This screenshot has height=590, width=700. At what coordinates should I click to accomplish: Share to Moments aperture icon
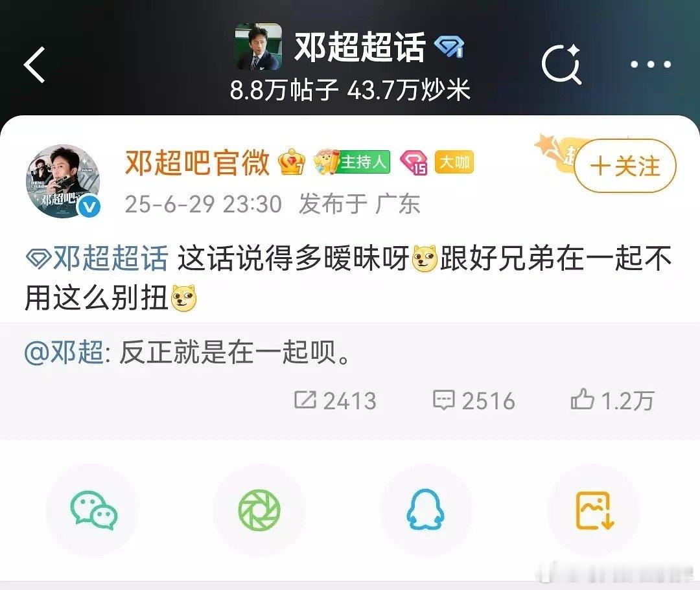tap(259, 510)
